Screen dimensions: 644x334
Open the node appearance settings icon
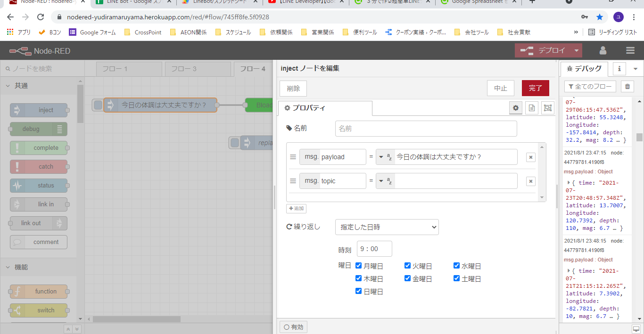click(x=547, y=108)
